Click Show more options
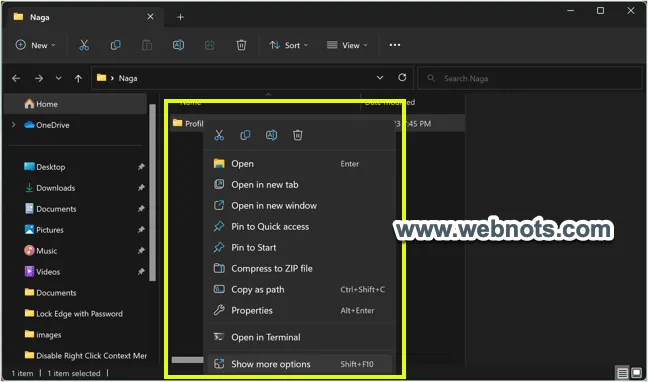The height and width of the screenshot is (382, 648). [x=299, y=364]
